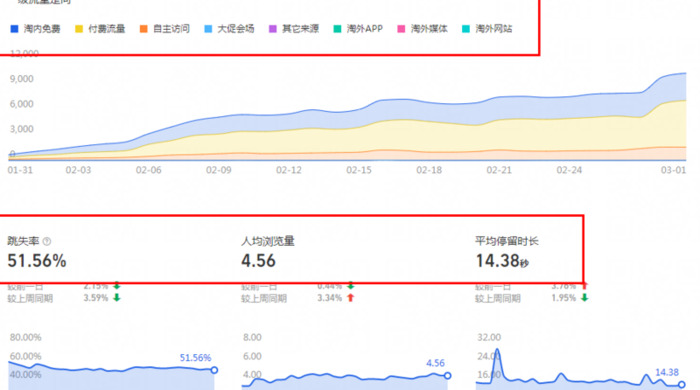Click the 03-01 date on chart axis

click(x=673, y=170)
